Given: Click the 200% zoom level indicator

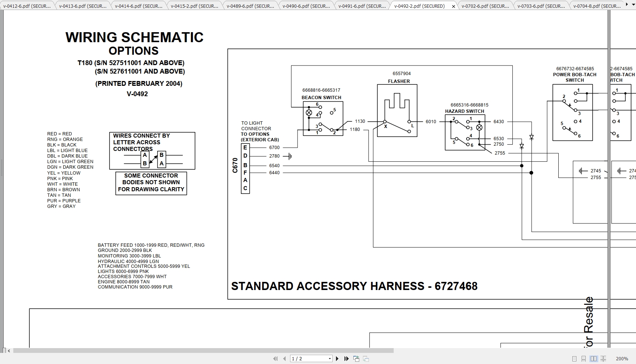Looking at the screenshot, I should coord(622,358).
